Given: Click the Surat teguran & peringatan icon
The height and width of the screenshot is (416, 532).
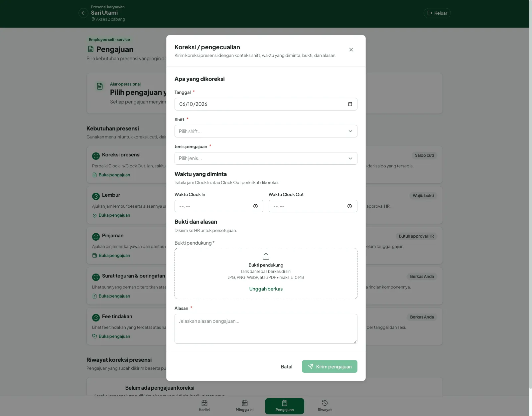Looking at the screenshot, I should [96, 277].
